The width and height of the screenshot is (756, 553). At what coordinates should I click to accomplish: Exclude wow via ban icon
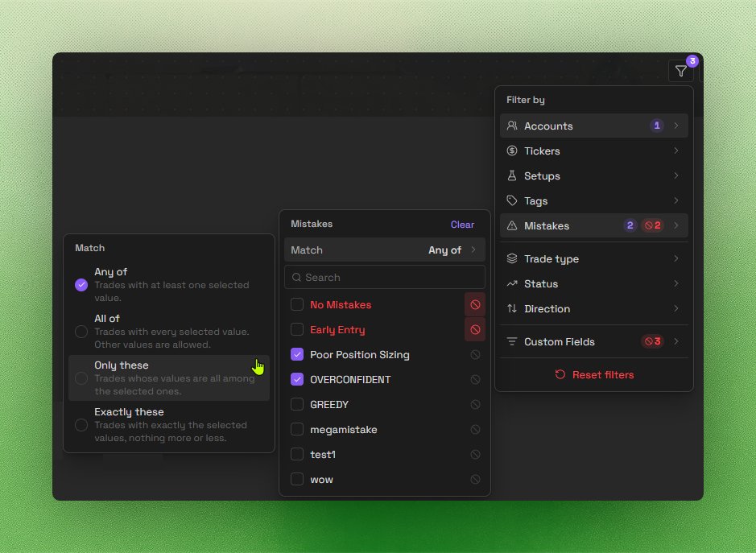coord(475,479)
